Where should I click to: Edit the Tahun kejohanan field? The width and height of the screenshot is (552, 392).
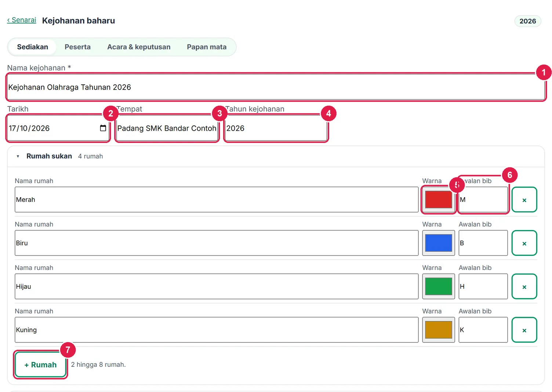pos(276,128)
